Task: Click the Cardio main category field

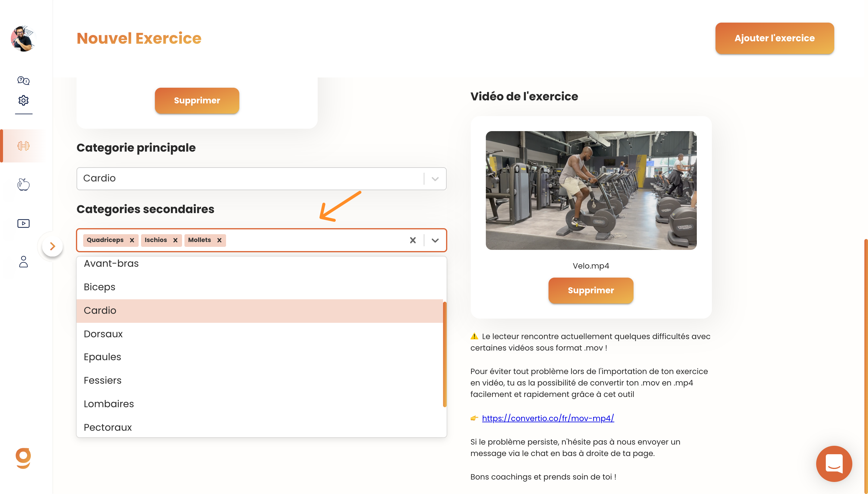Action: 261,179
